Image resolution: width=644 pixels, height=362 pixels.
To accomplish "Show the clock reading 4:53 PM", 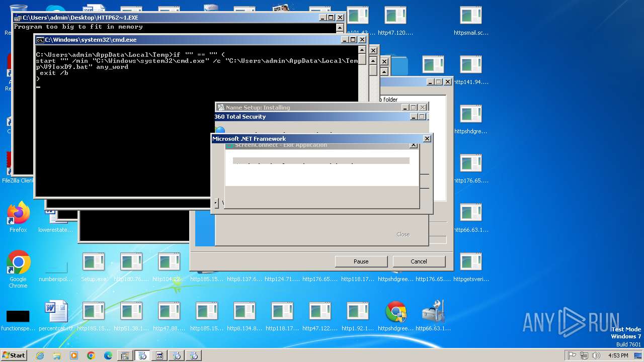I will 618,355.
